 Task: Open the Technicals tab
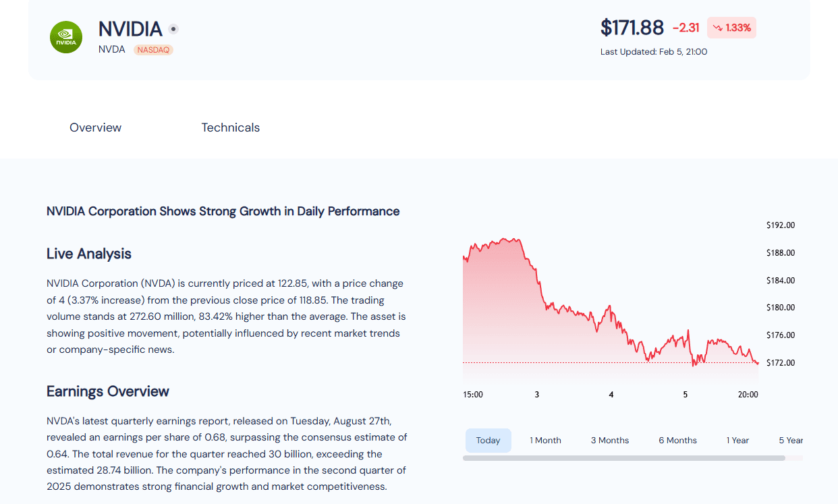click(230, 128)
